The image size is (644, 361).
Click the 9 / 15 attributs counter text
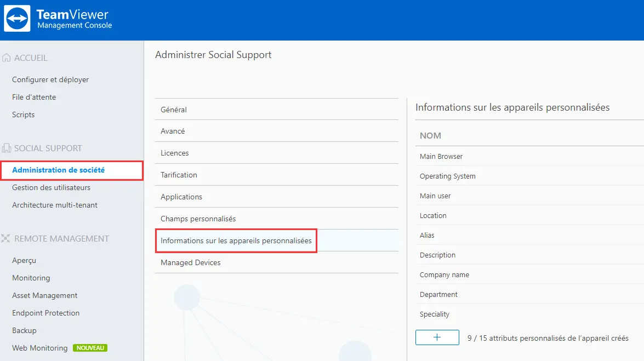coord(548,338)
